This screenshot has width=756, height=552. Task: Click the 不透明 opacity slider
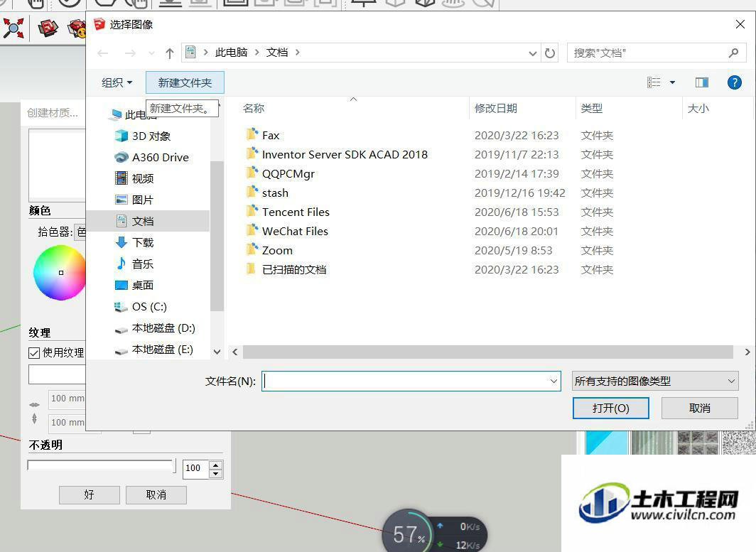[101, 466]
